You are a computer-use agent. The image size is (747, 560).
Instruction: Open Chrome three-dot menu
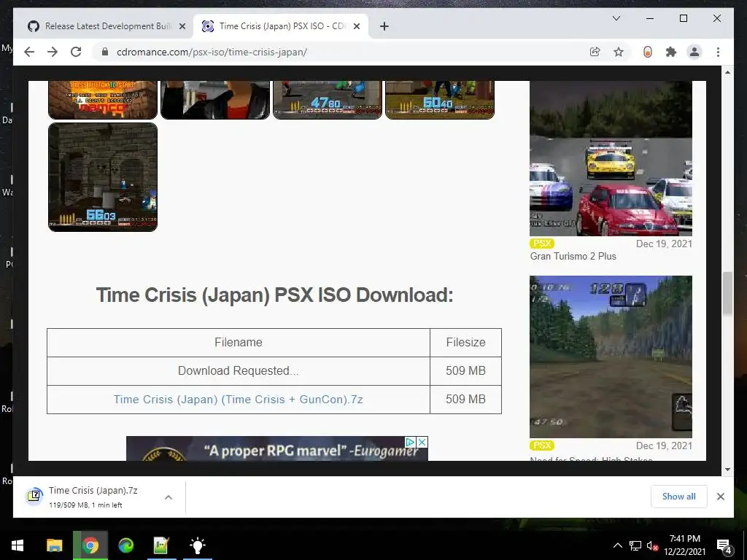coord(718,52)
